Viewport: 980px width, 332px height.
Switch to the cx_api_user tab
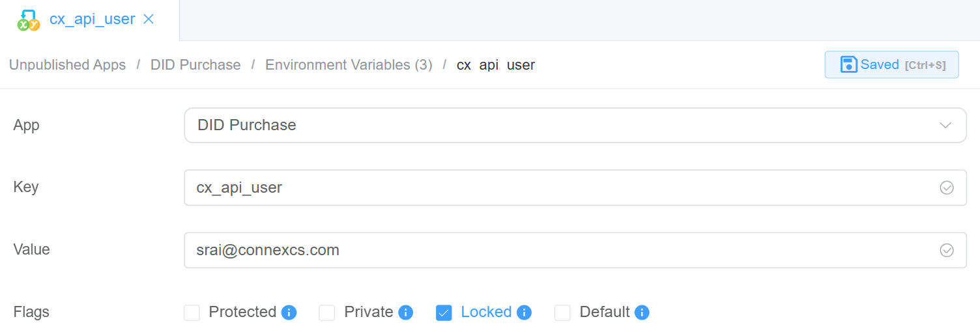pyautogui.click(x=92, y=20)
